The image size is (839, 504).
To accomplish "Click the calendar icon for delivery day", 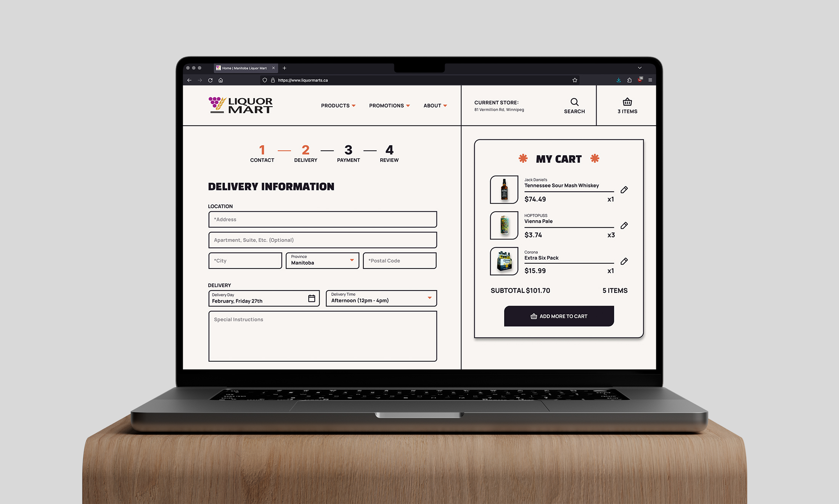I will (x=312, y=298).
